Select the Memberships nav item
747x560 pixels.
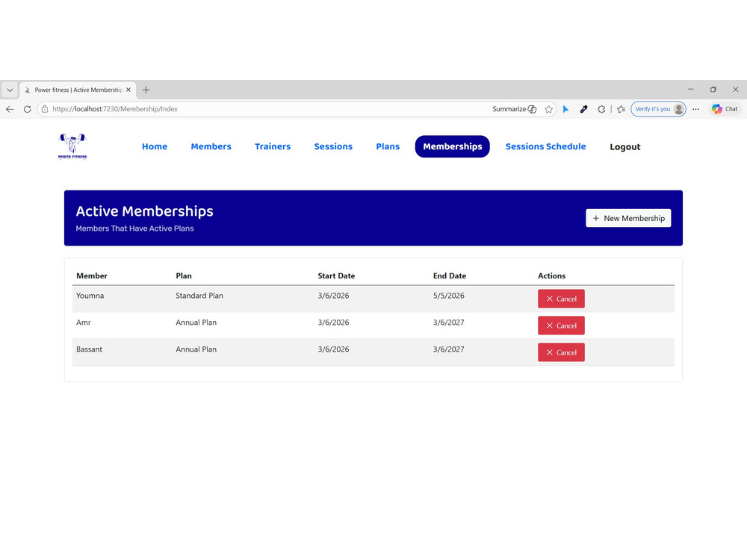452,146
